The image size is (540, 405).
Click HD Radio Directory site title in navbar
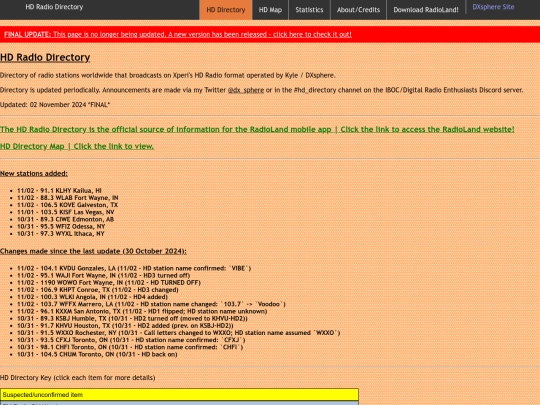(54, 7)
